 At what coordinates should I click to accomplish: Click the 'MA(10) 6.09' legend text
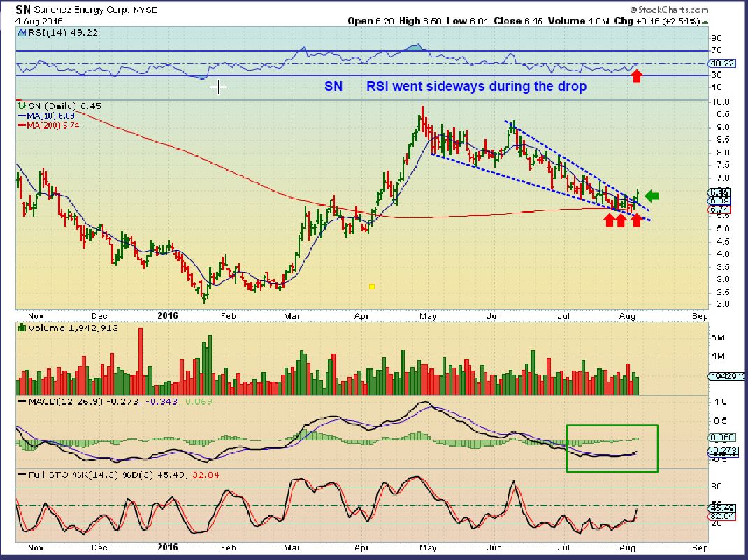click(50, 116)
